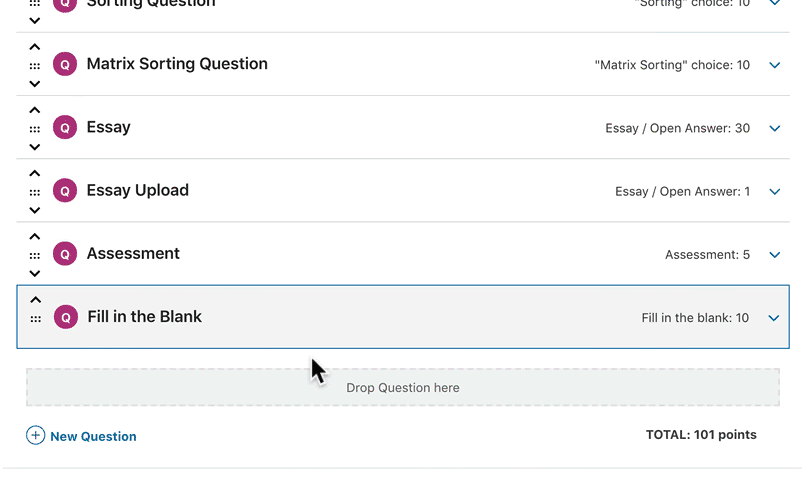Click the plus icon beside New Question
Image resolution: width=802 pixels, height=478 pixels.
tap(35, 435)
